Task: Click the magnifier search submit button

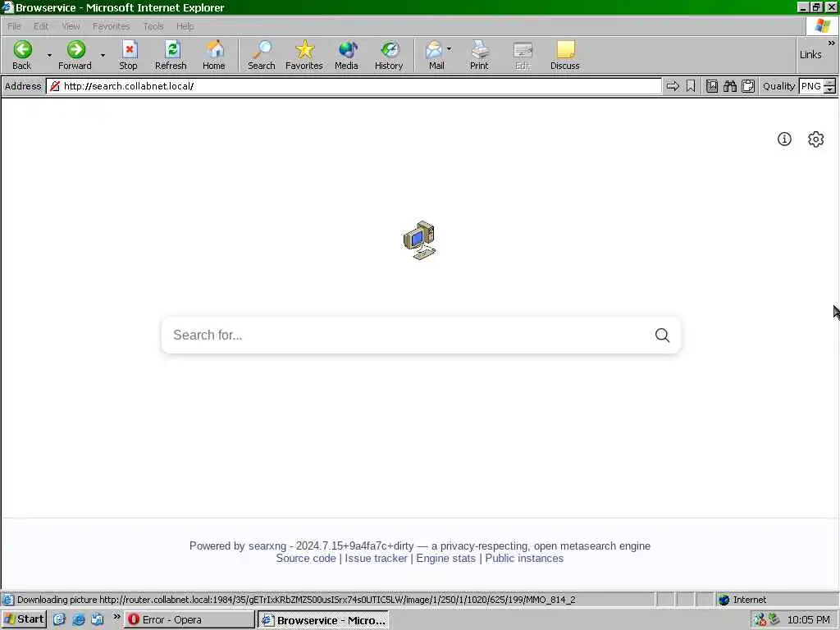Action: tap(663, 336)
